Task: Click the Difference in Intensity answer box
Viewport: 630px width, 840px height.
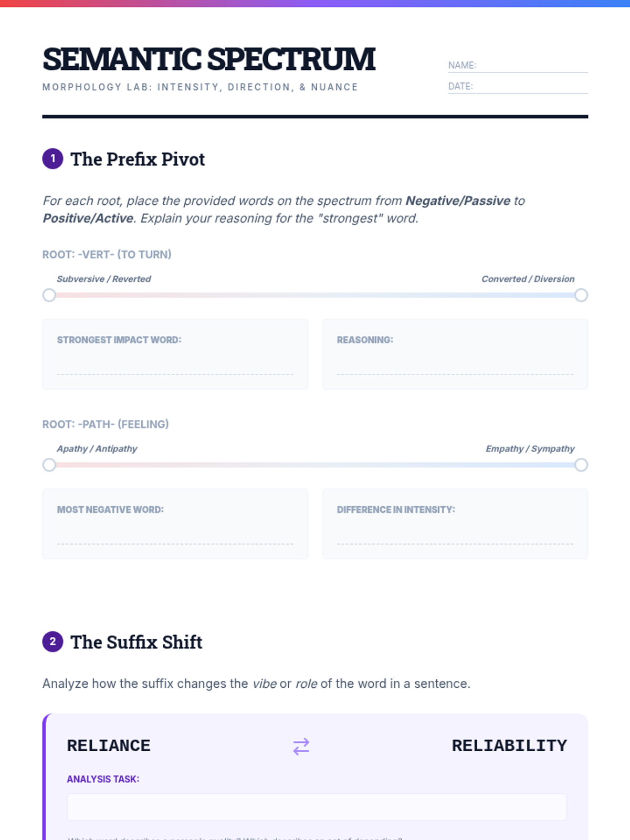Action: tap(455, 533)
